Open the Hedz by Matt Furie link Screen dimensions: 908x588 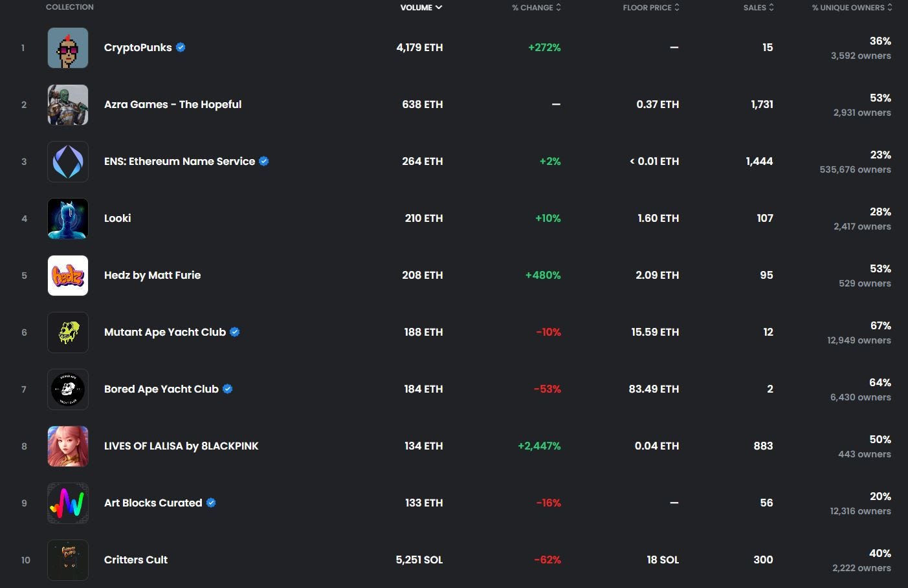tap(153, 275)
